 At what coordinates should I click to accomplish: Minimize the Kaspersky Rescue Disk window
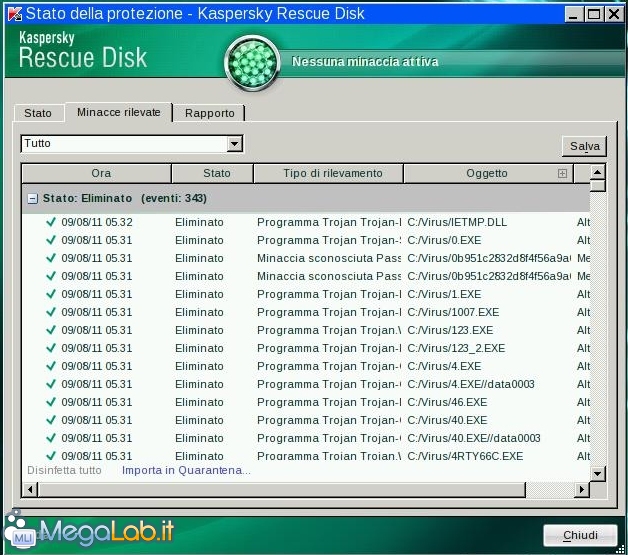tap(573, 14)
